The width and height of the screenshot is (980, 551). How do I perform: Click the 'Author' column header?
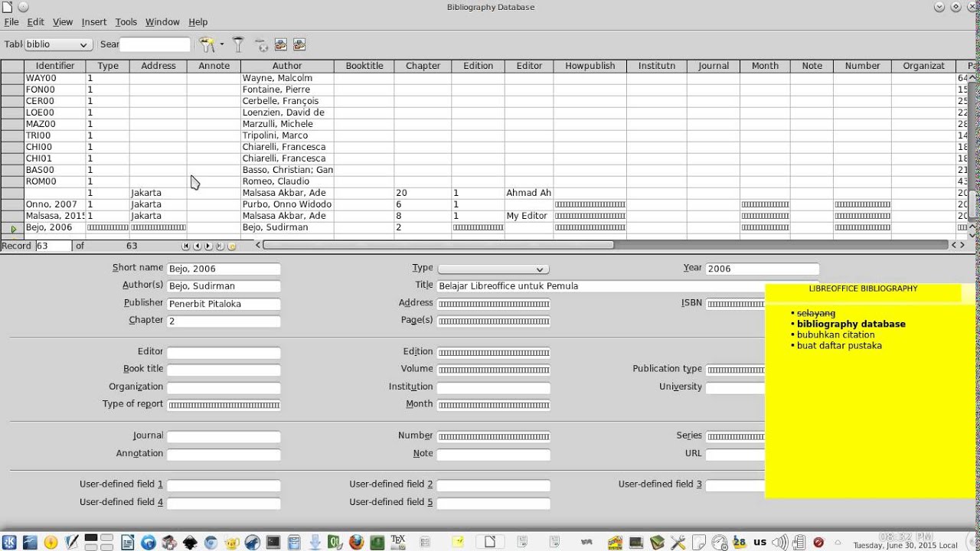(287, 66)
